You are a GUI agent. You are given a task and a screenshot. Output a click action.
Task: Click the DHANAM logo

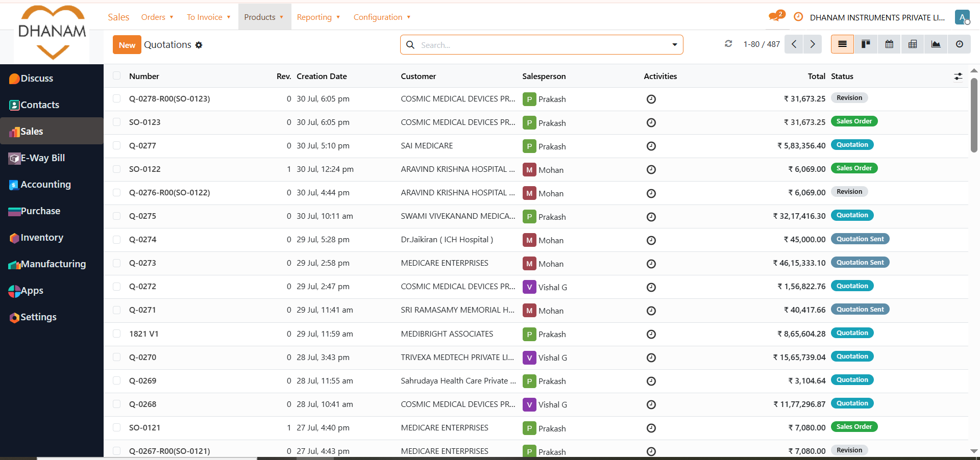click(52, 33)
